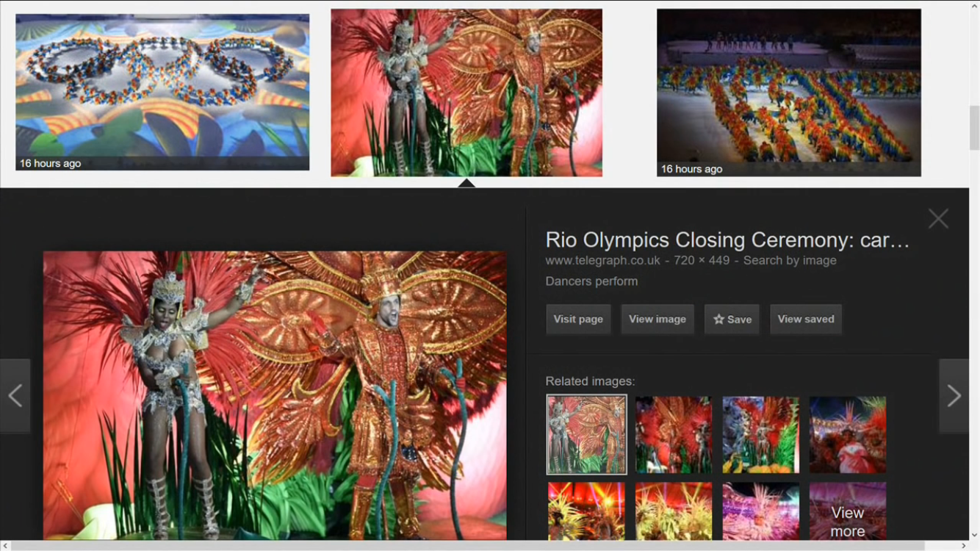Click the vertical scrollbar thumb

pyautogui.click(x=974, y=128)
